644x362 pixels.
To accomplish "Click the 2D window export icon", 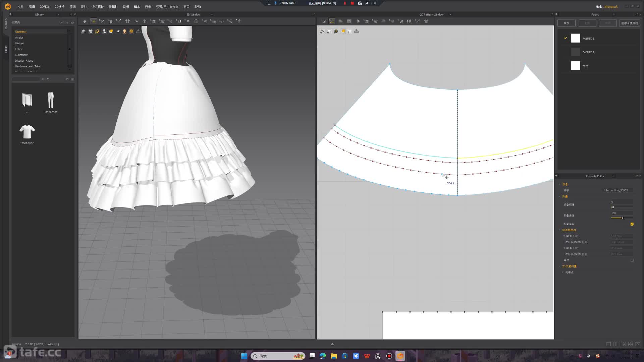I will (357, 31).
